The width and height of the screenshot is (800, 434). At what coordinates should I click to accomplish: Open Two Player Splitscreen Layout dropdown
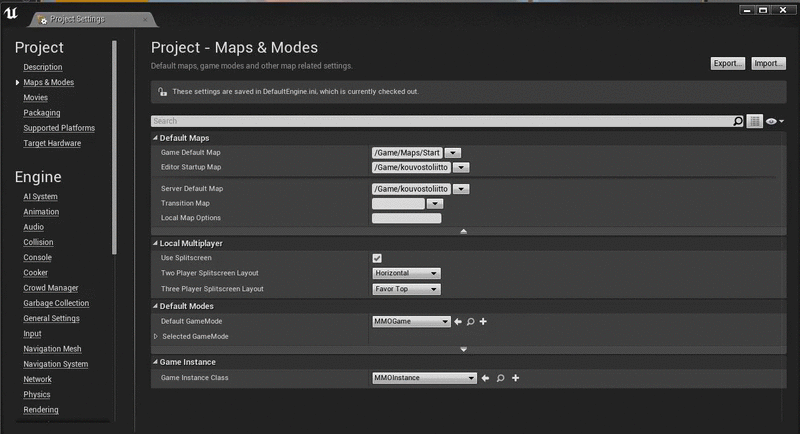(406, 273)
